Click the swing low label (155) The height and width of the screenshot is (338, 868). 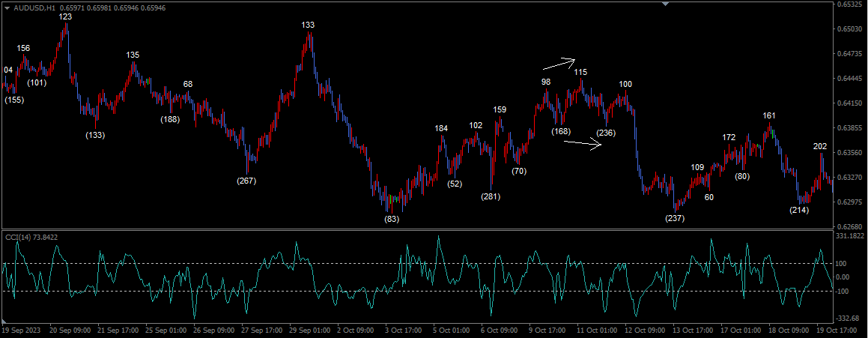point(14,100)
